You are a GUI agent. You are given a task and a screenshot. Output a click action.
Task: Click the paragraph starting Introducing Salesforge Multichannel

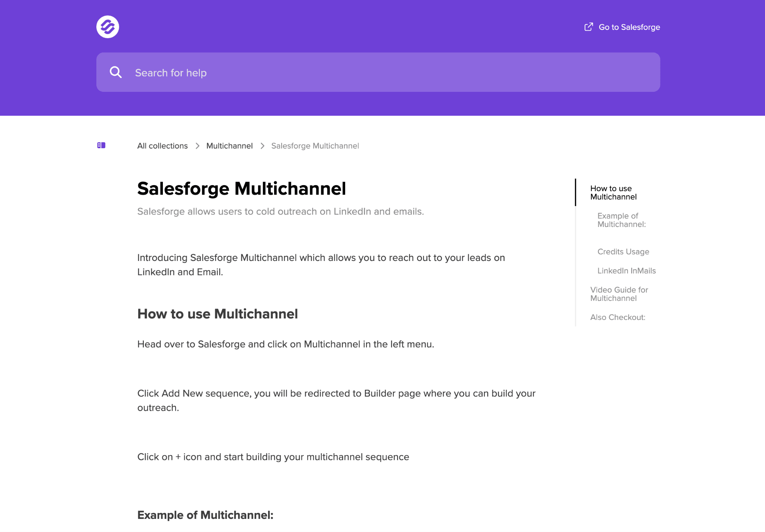click(x=321, y=265)
